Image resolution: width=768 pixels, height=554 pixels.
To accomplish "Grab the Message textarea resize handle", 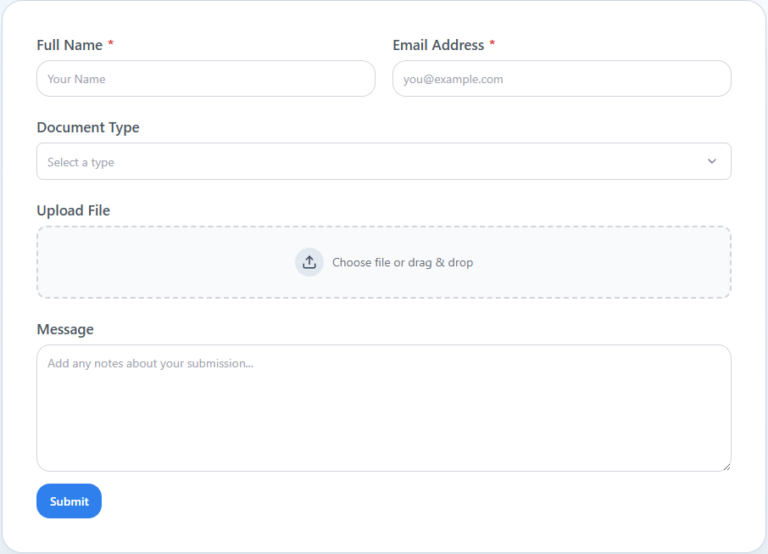I will (x=726, y=467).
